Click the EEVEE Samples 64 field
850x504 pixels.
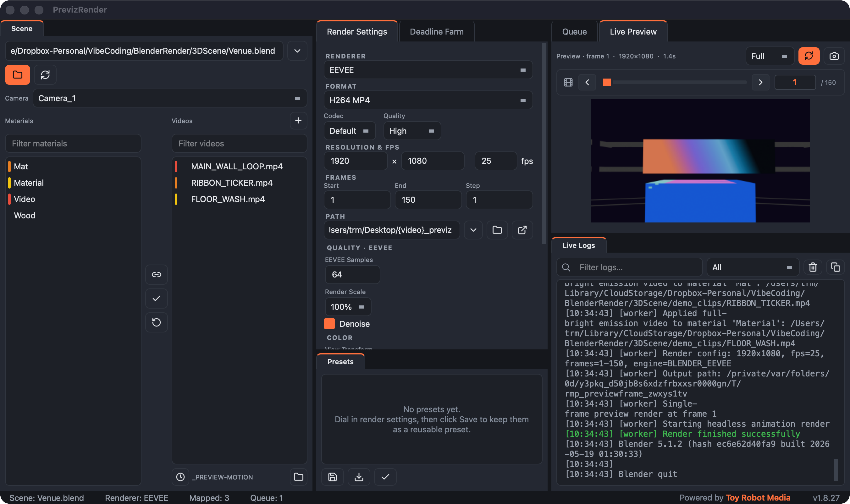click(x=352, y=274)
